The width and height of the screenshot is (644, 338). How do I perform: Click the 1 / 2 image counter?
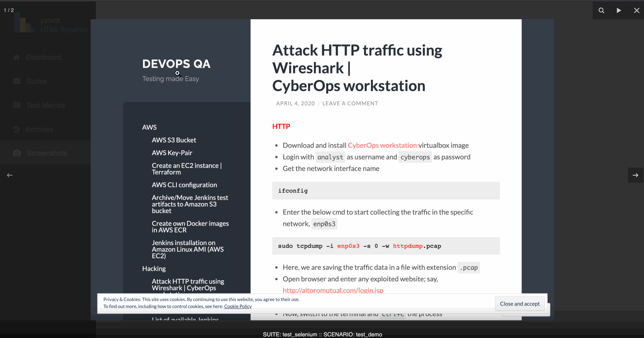coord(9,10)
